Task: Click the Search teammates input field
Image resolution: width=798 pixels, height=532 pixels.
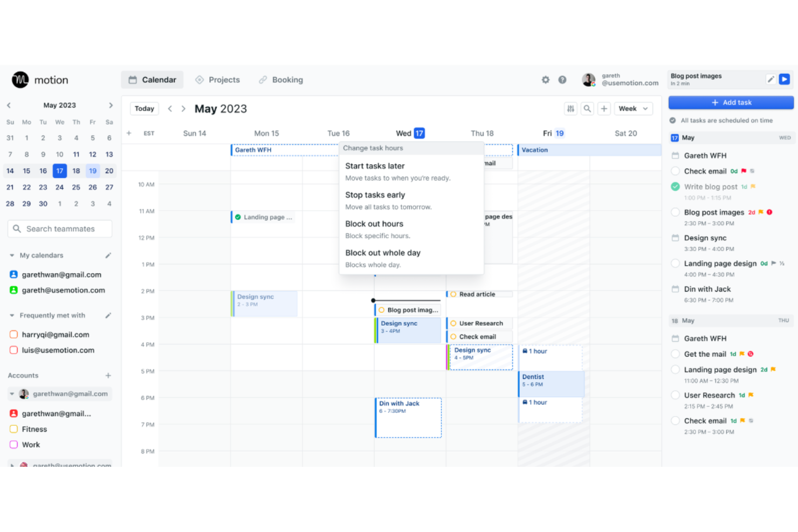Action: coord(59,229)
